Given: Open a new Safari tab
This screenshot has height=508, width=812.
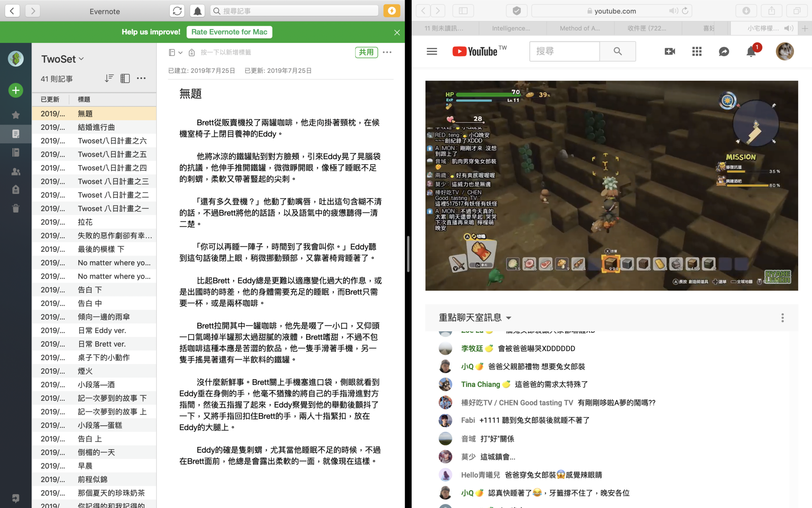Looking at the screenshot, I should pos(805,28).
